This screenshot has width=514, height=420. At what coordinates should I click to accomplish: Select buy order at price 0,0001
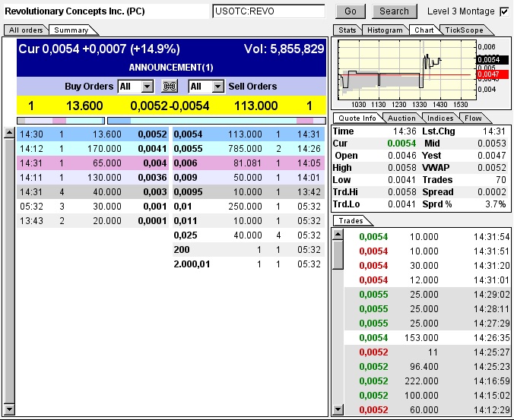(93, 221)
